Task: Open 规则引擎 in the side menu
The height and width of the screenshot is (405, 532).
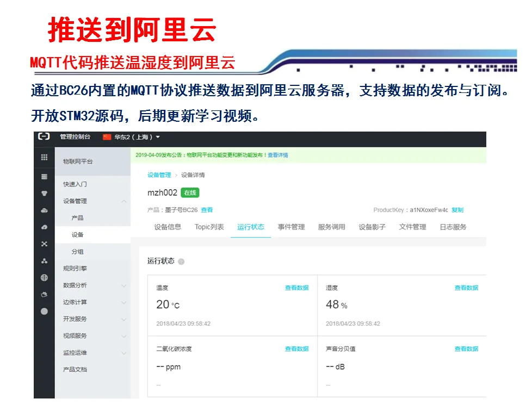Action: point(75,269)
